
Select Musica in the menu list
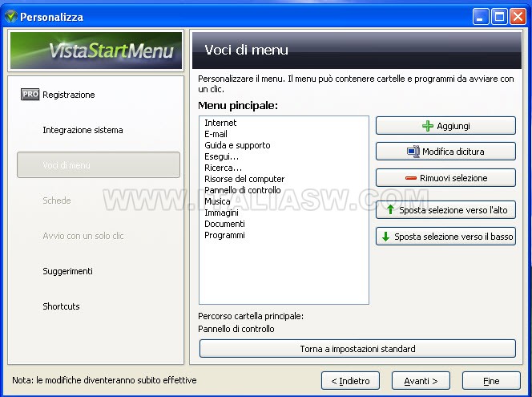[217, 201]
